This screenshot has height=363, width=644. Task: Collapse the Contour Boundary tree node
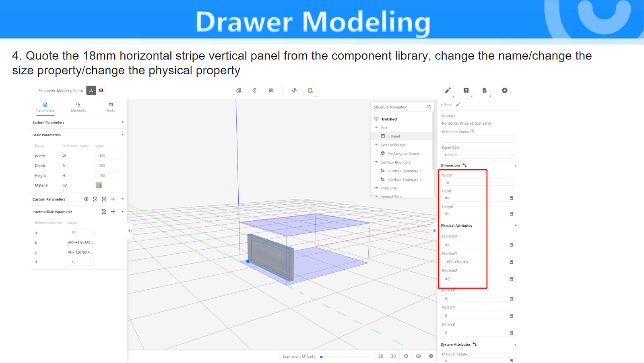point(376,162)
